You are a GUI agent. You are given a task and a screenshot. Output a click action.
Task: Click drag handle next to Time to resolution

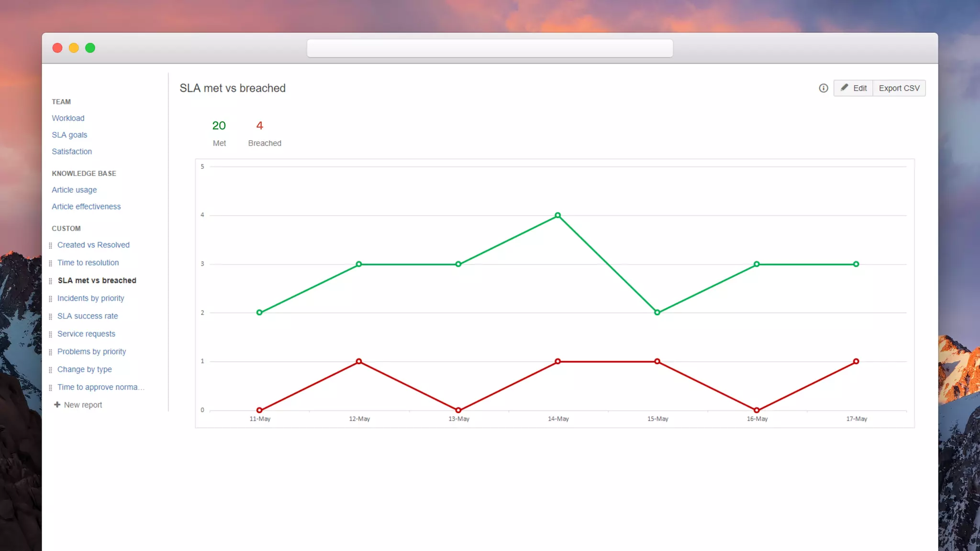click(50, 263)
